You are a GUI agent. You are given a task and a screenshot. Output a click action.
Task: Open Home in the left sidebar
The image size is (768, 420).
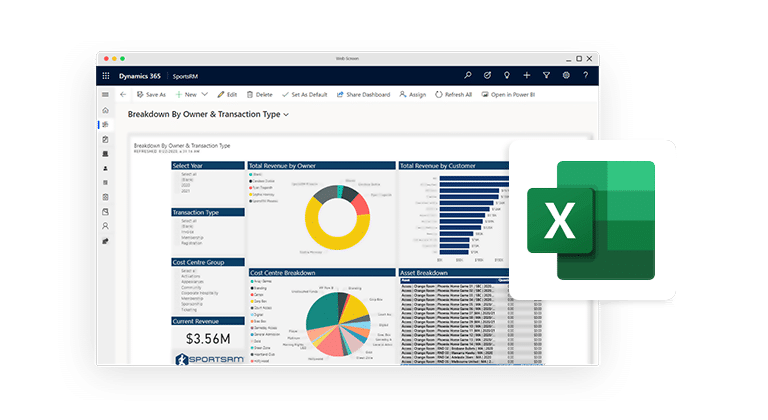pyautogui.click(x=105, y=110)
